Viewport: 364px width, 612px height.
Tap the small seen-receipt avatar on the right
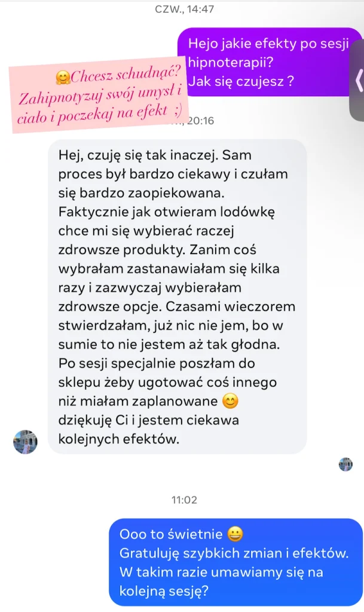pyautogui.click(x=345, y=464)
